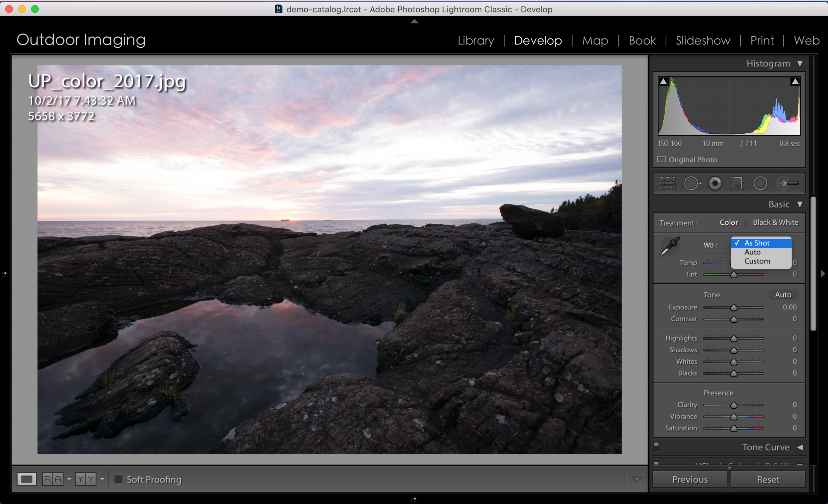Open the Book module
828x504 pixels.
(642, 41)
